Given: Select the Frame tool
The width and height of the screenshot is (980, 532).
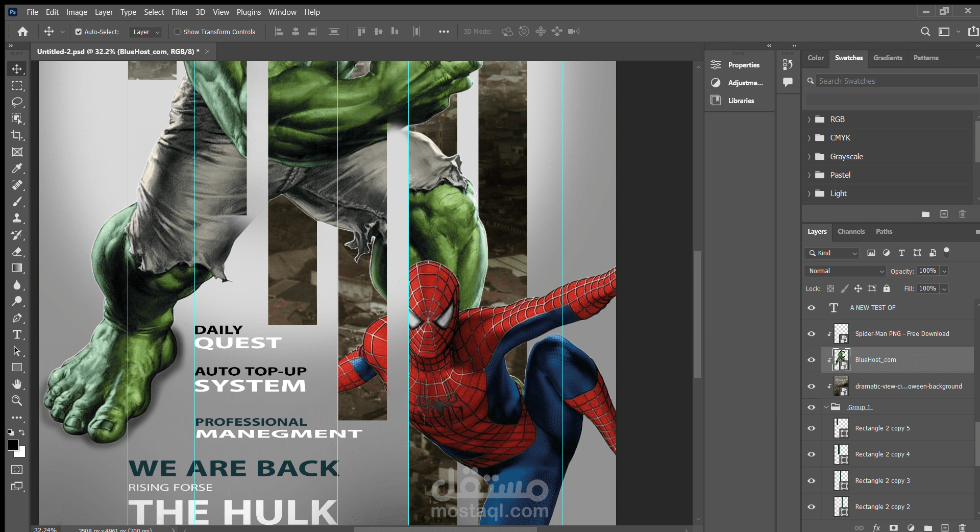Looking at the screenshot, I should tap(17, 152).
